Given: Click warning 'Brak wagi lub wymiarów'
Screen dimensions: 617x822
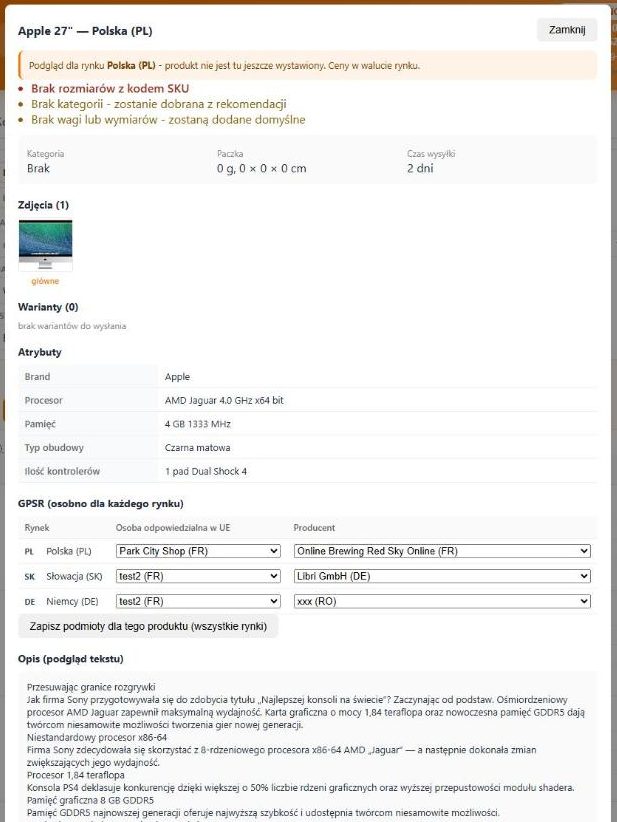Looking at the screenshot, I should click(168, 120).
